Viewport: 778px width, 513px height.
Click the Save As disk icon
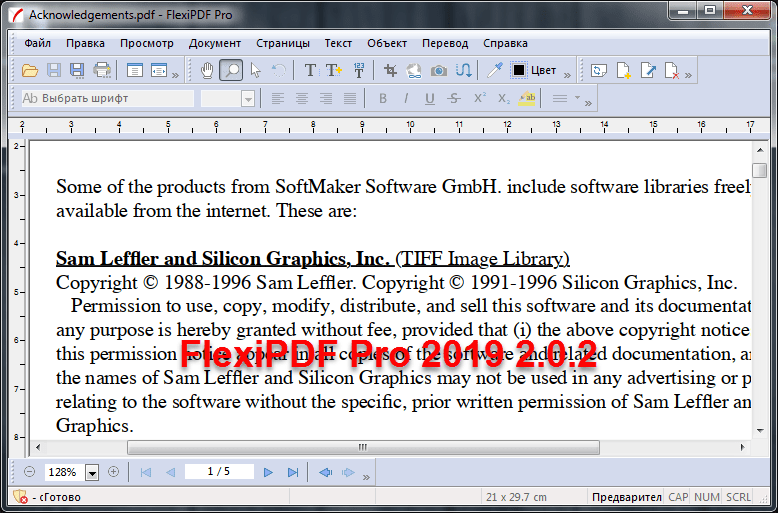pyautogui.click(x=77, y=70)
